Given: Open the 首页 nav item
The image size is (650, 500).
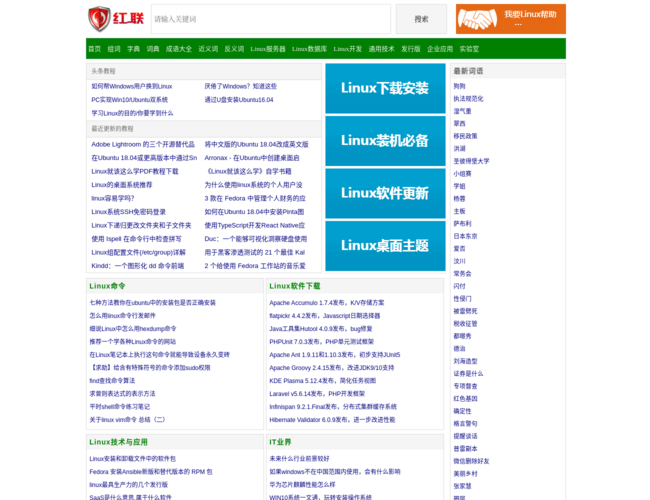Looking at the screenshot, I should [x=95, y=49].
